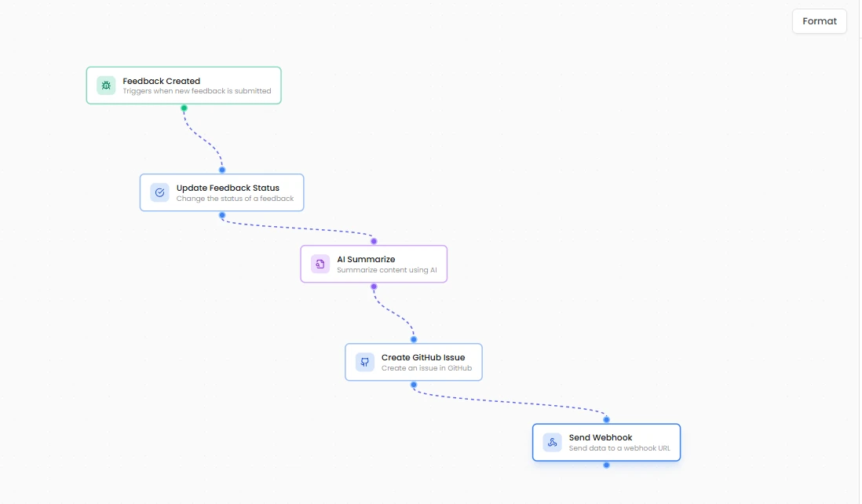Click the checkmark icon on Update Feedback Status
This screenshot has height=504, width=862.
pos(159,193)
